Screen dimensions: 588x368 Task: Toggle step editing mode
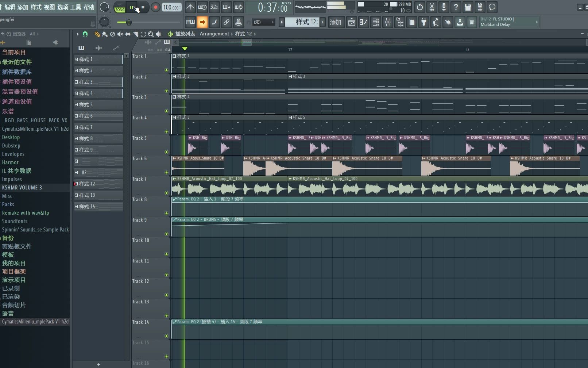click(x=214, y=22)
